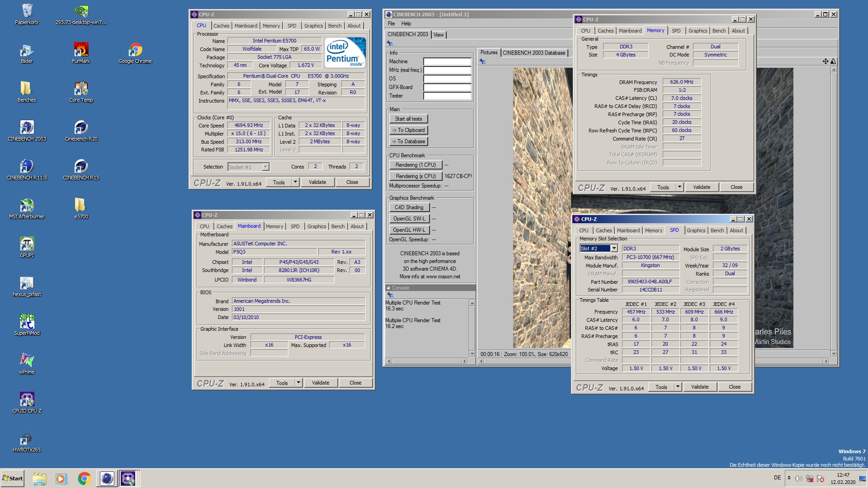Launch Google Chrome desktop shortcut
This screenshot has height=488, width=868.
point(135,53)
